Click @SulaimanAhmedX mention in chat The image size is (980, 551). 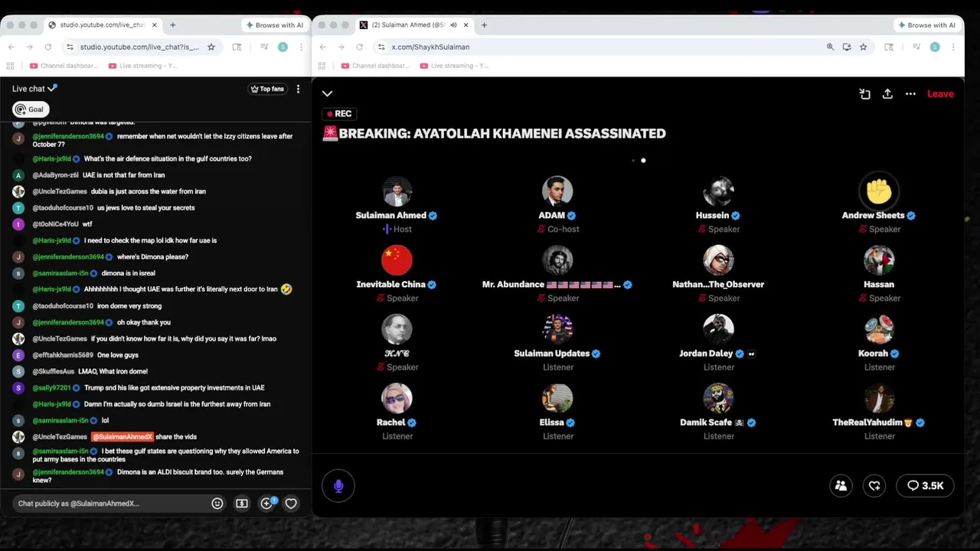point(122,437)
